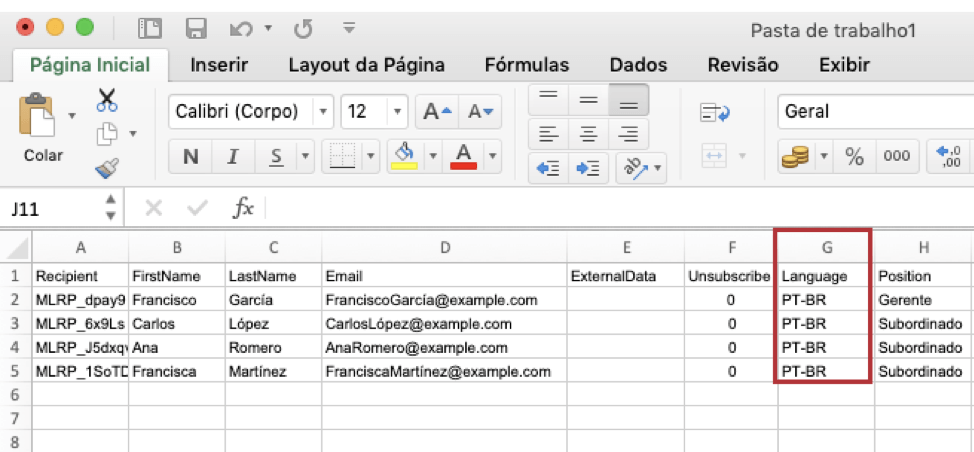Open the Merge options dropdown arrow
Viewport: 974px width, 452px height.
[x=742, y=156]
